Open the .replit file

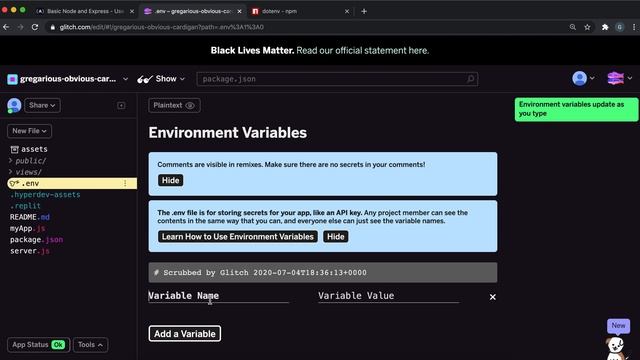[x=25, y=206]
